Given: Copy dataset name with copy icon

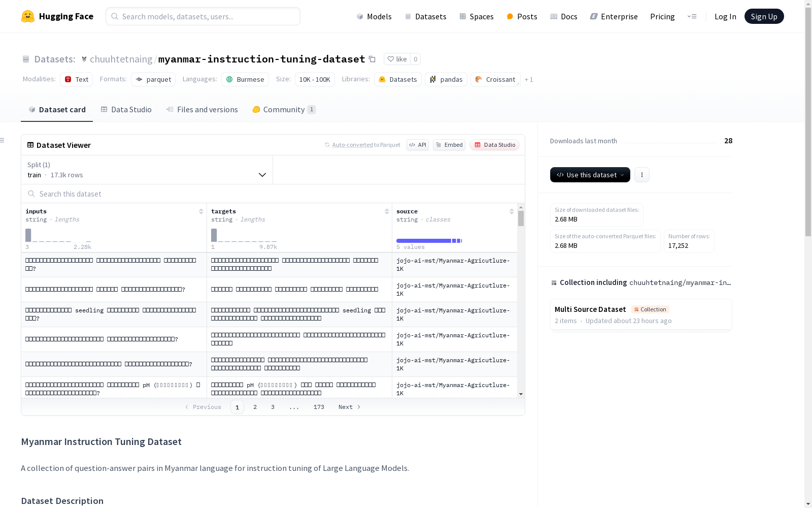Looking at the screenshot, I should 372,59.
